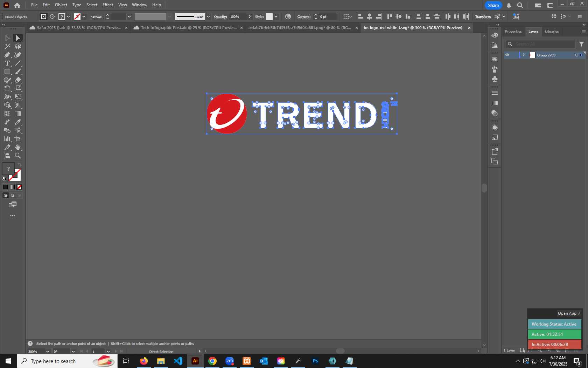Switch to Color fill mode button
The height and width of the screenshot is (368, 588).
click(x=5, y=187)
